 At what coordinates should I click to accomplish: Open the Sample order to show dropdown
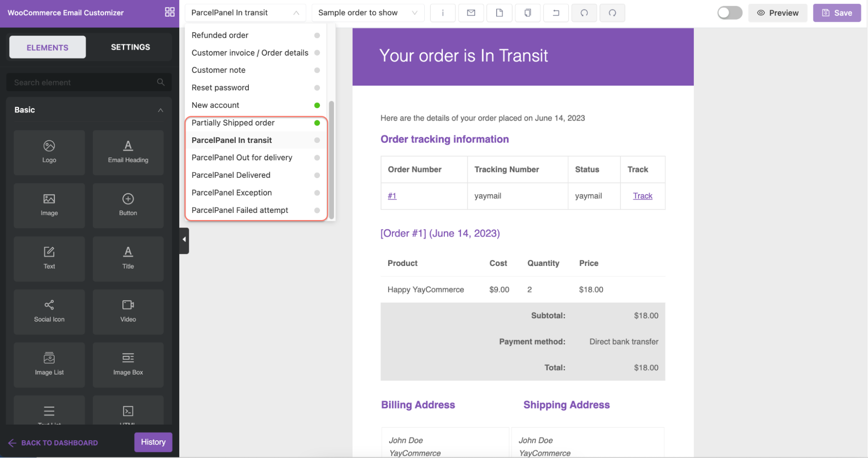point(367,13)
